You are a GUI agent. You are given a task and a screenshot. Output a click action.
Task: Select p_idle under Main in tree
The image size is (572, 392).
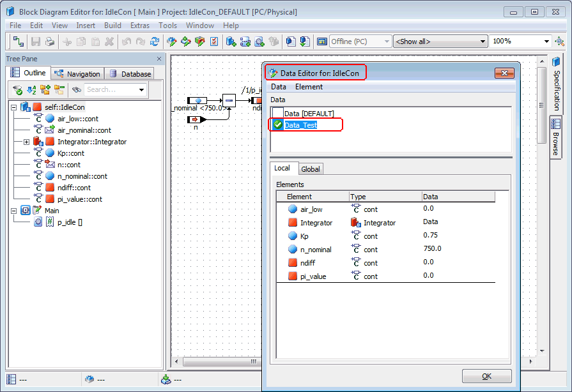70,222
